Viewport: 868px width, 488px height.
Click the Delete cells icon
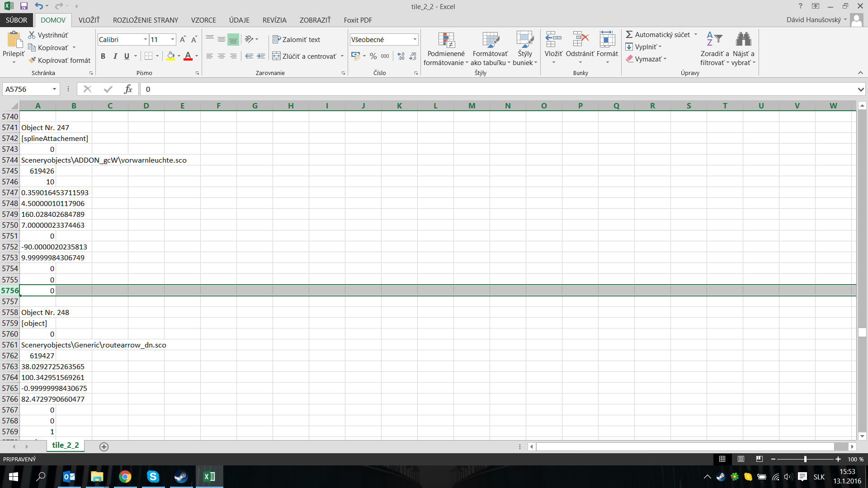click(x=580, y=40)
